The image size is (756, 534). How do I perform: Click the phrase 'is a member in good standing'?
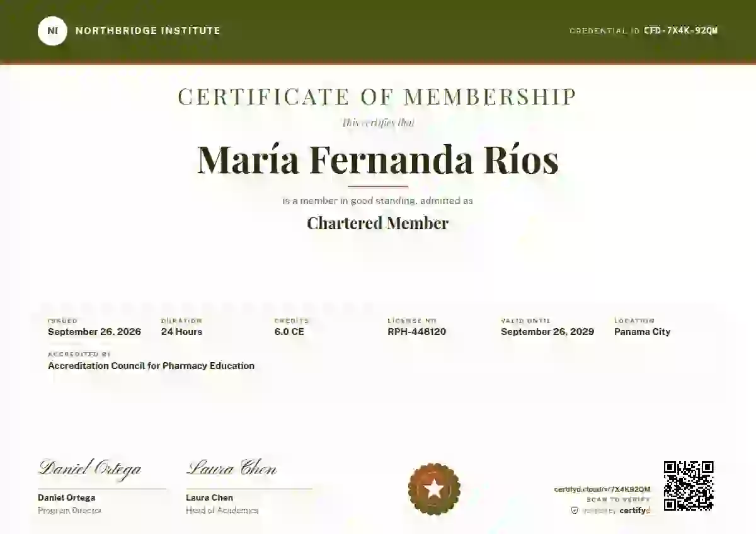349,201
